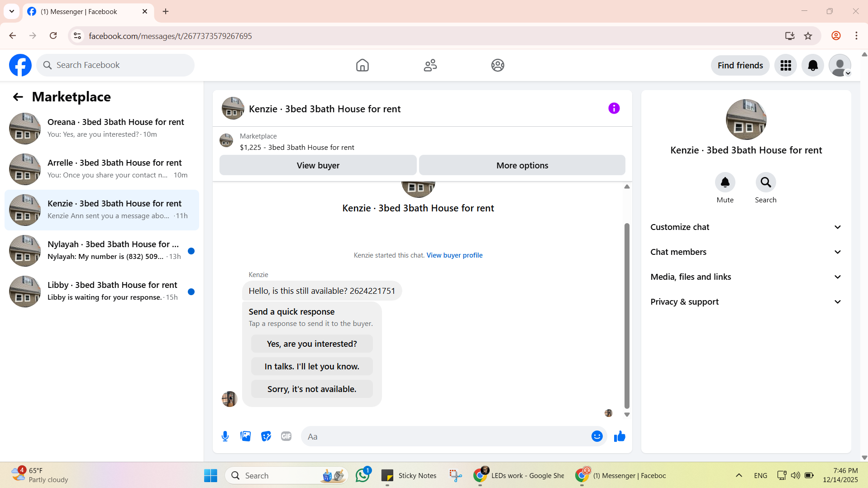
Task: Open Libby's waiting chat
Action: click(102, 291)
